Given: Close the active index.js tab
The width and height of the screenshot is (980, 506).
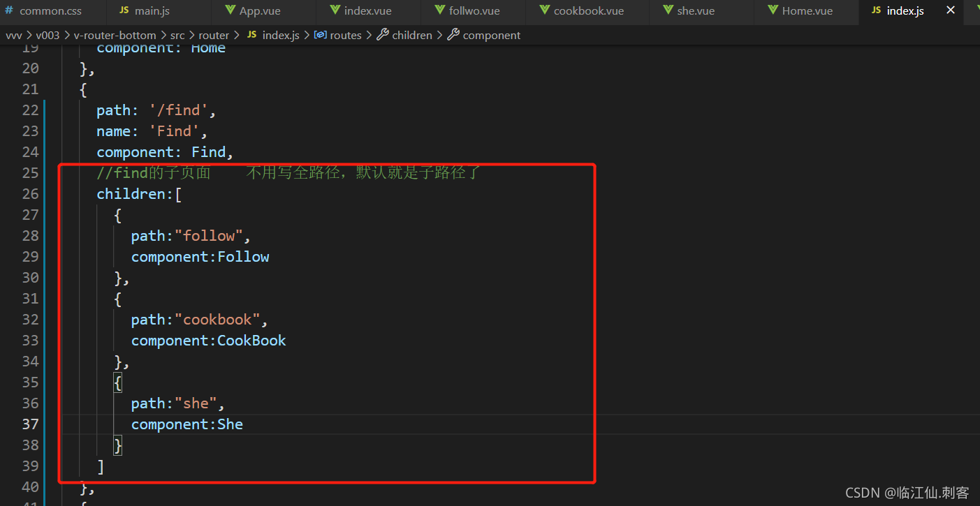Looking at the screenshot, I should (x=951, y=10).
